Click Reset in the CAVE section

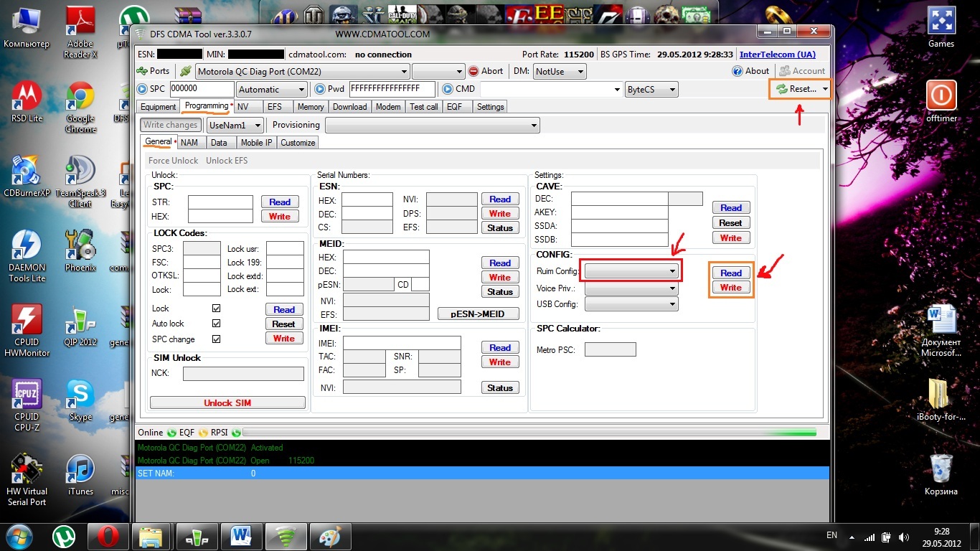(x=731, y=222)
